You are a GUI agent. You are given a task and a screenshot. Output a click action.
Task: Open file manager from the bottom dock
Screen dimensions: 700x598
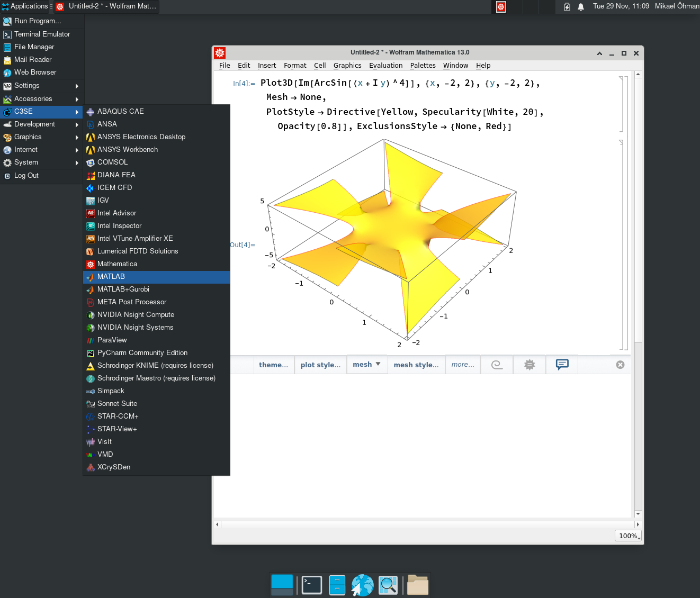[x=337, y=585]
